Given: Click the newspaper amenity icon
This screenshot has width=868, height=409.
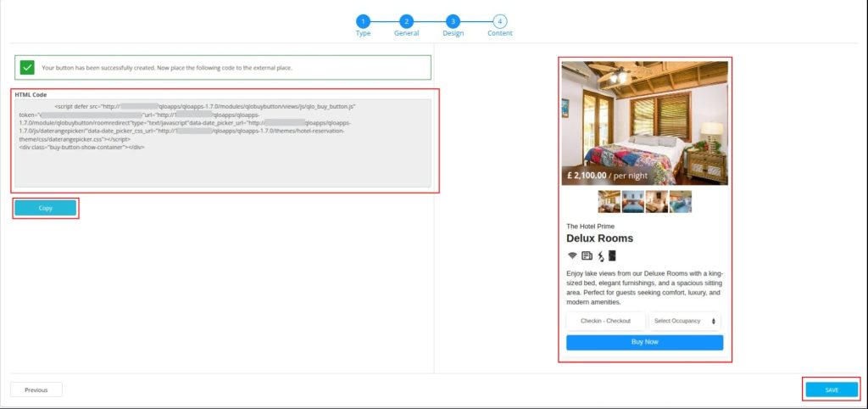Looking at the screenshot, I should (587, 255).
